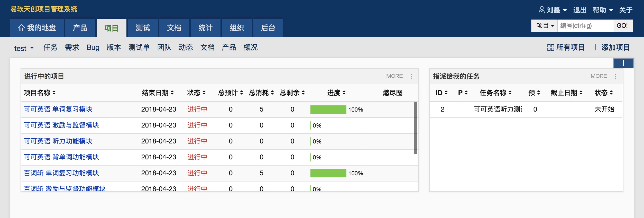This screenshot has height=218, width=644.
Task: Open the 动态 submenu item
Action: coord(186,48)
